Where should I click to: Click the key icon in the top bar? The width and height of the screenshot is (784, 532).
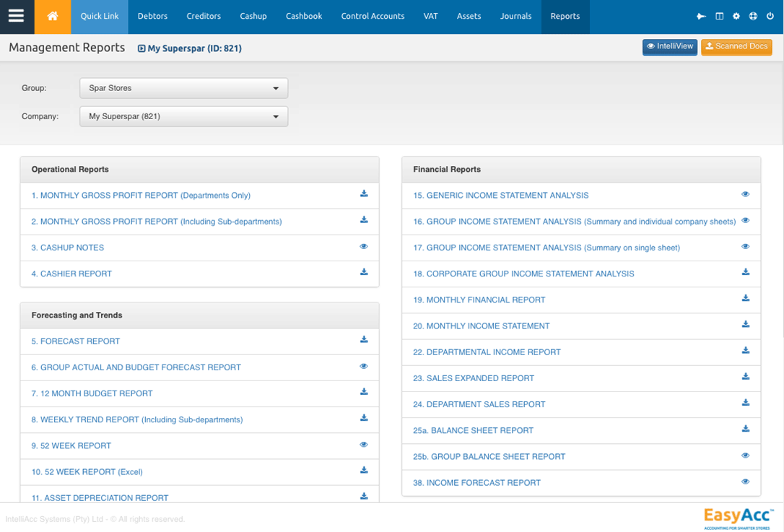click(x=701, y=16)
